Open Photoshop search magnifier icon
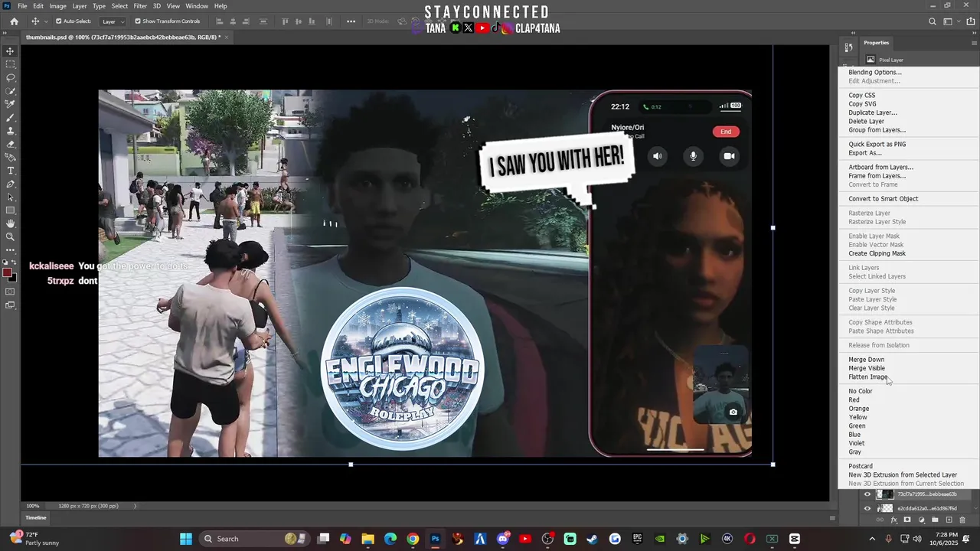Image resolution: width=980 pixels, height=551 pixels. [x=932, y=21]
